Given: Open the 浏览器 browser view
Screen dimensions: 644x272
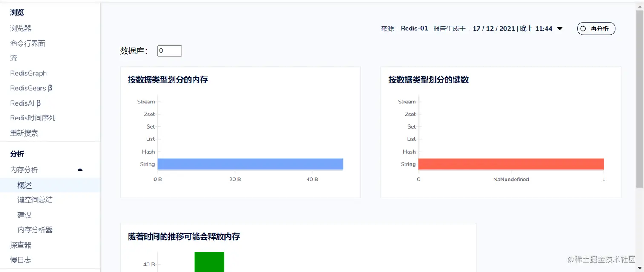Looking at the screenshot, I should [21, 28].
